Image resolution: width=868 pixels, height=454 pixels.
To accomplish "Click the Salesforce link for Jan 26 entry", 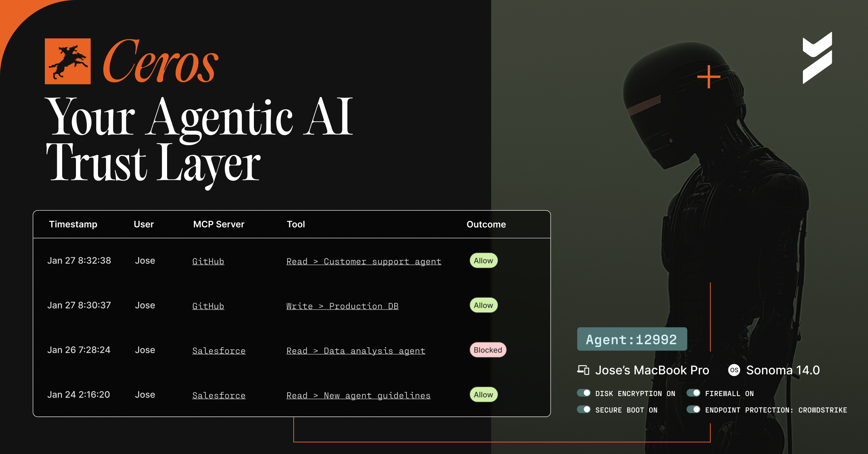I will click(x=218, y=350).
